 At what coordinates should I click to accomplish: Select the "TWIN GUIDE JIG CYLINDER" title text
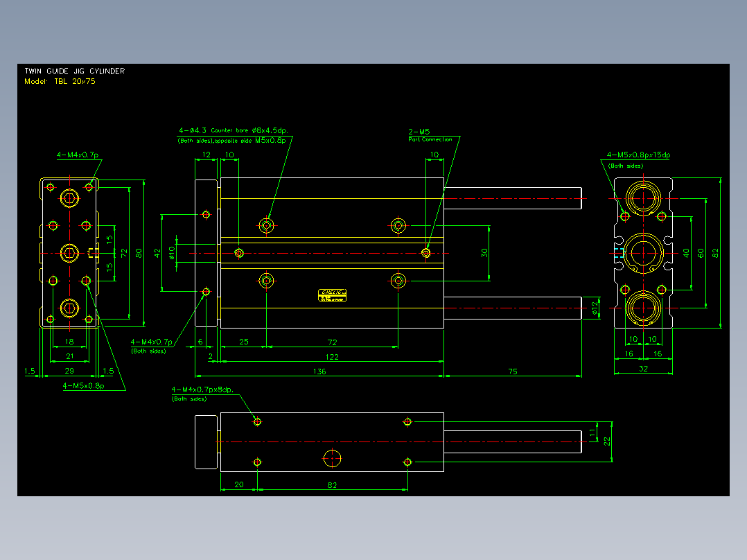(x=75, y=71)
